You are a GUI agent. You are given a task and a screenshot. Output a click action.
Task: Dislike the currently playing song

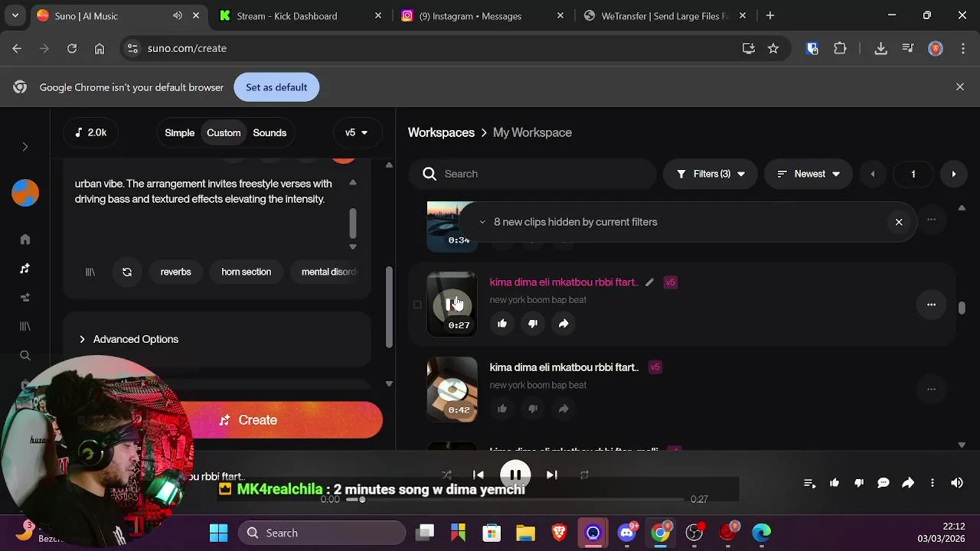pyautogui.click(x=859, y=483)
